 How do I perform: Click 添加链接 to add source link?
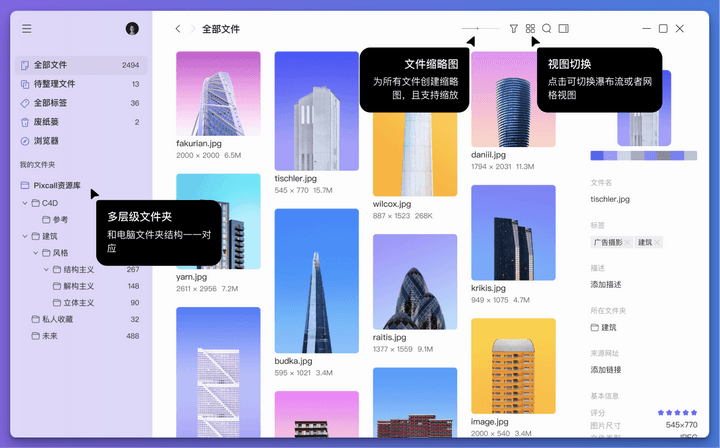coord(606,370)
